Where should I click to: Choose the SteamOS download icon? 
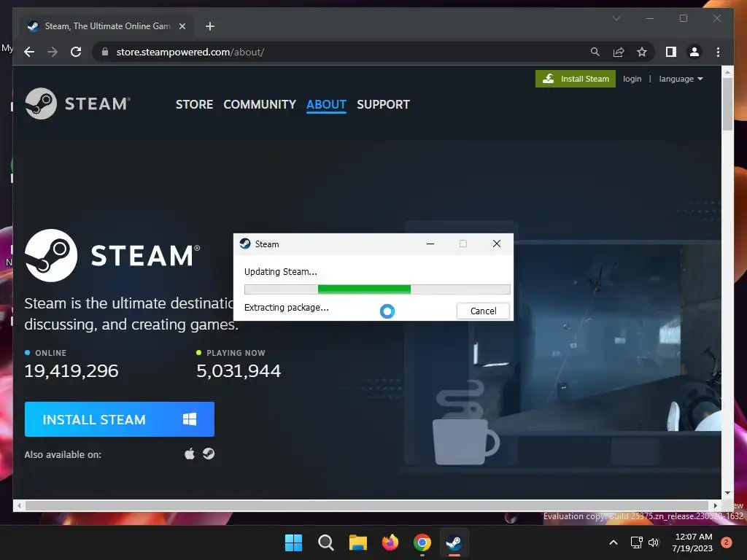[x=208, y=454]
